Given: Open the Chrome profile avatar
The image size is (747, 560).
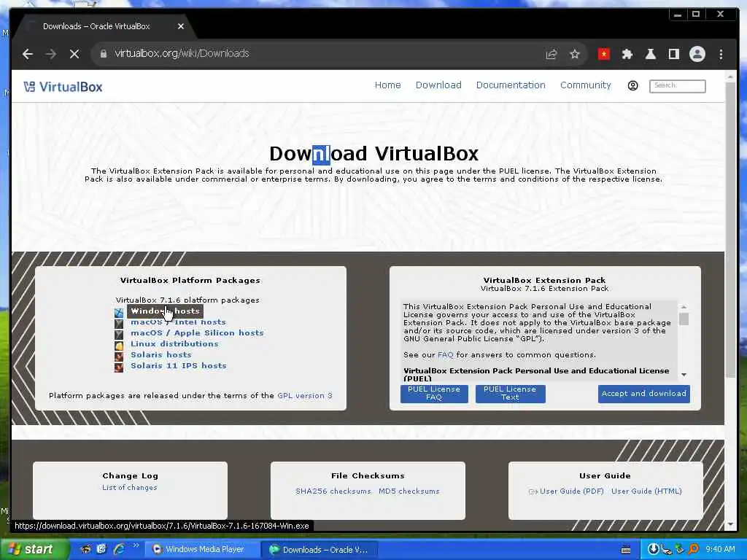Looking at the screenshot, I should click(x=697, y=54).
